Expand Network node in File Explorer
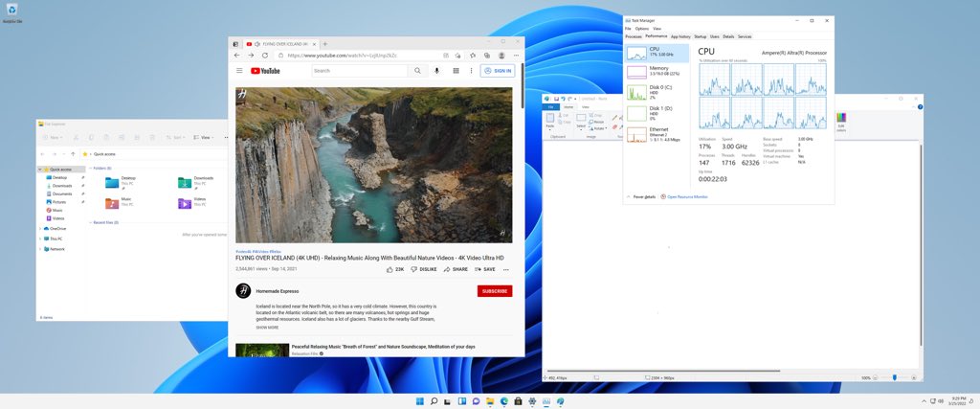The height and width of the screenshot is (409, 980). pos(40,249)
